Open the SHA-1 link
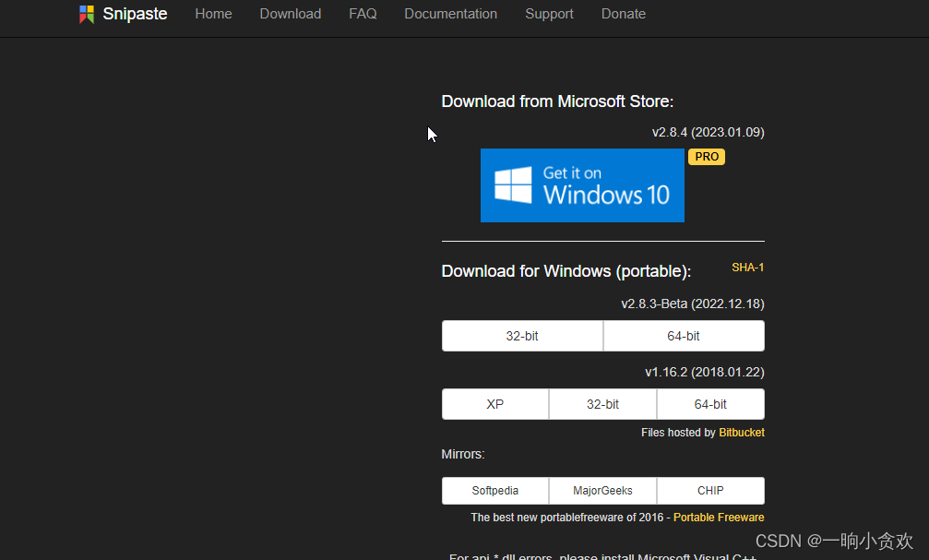 point(747,268)
